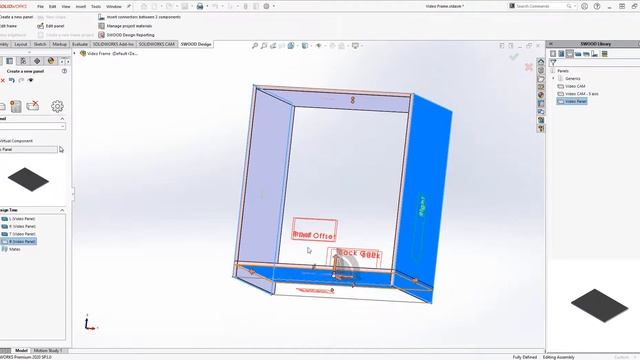Viewport: 640px width, 360px height.
Task: Click the panel icon with red X
Action: pyautogui.click(x=33, y=106)
